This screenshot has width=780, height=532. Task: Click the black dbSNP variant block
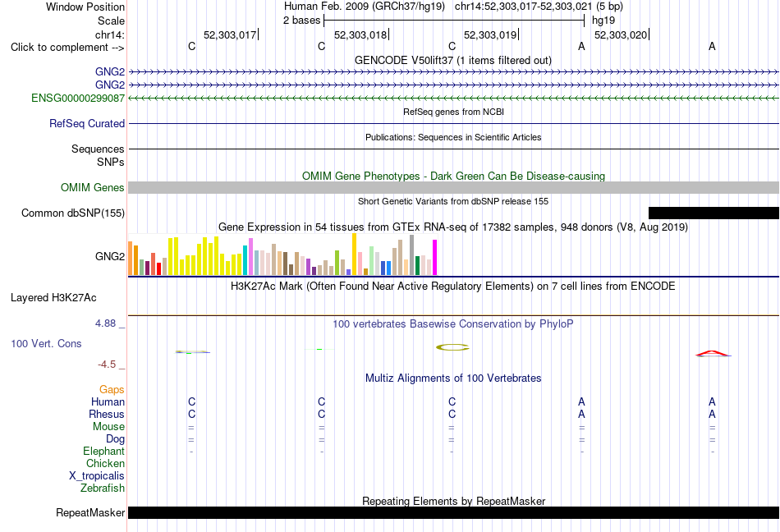[713, 213]
